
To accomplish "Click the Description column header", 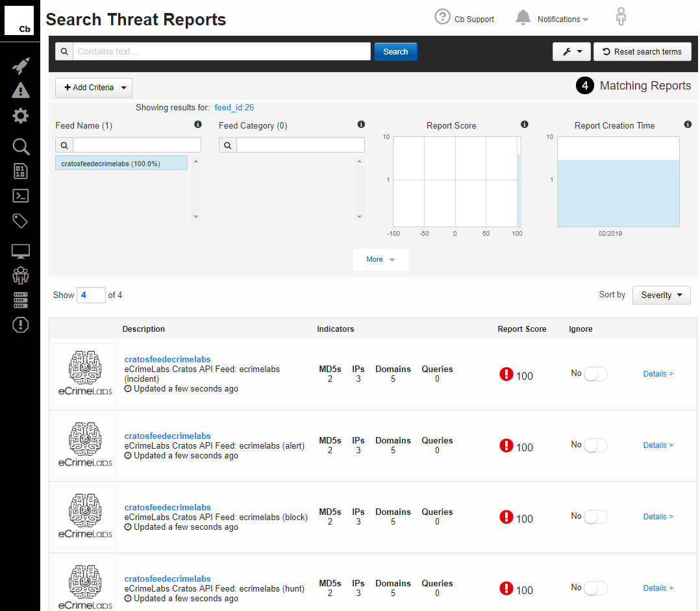I will tap(144, 329).
